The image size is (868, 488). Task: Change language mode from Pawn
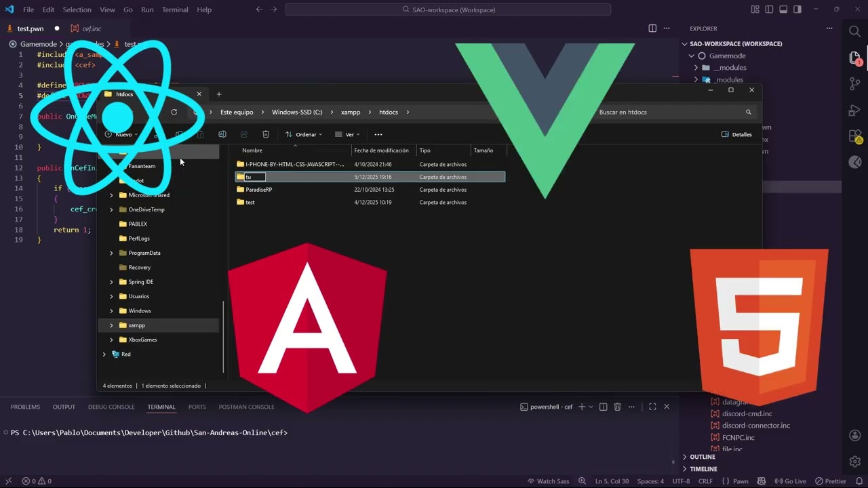tap(741, 481)
